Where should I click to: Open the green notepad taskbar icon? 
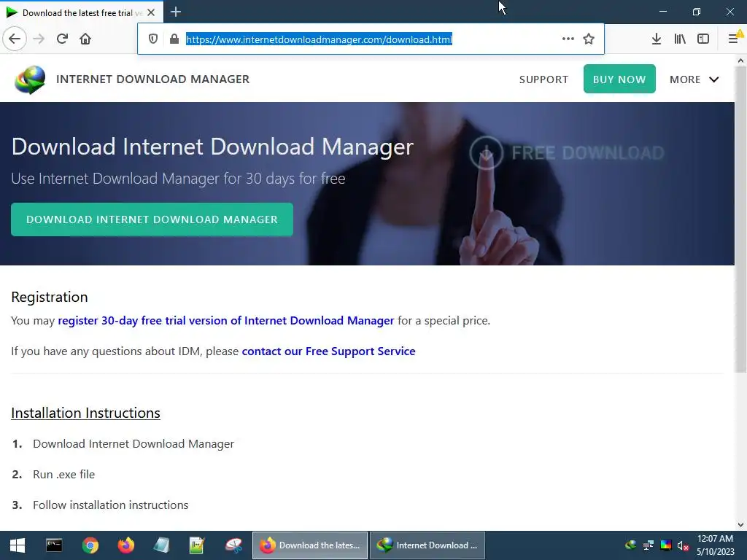[x=197, y=545]
